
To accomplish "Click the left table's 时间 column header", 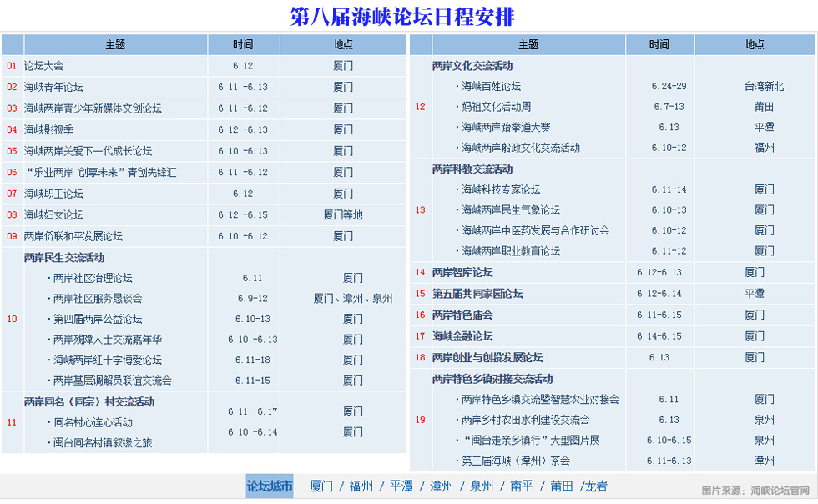I will (244, 44).
